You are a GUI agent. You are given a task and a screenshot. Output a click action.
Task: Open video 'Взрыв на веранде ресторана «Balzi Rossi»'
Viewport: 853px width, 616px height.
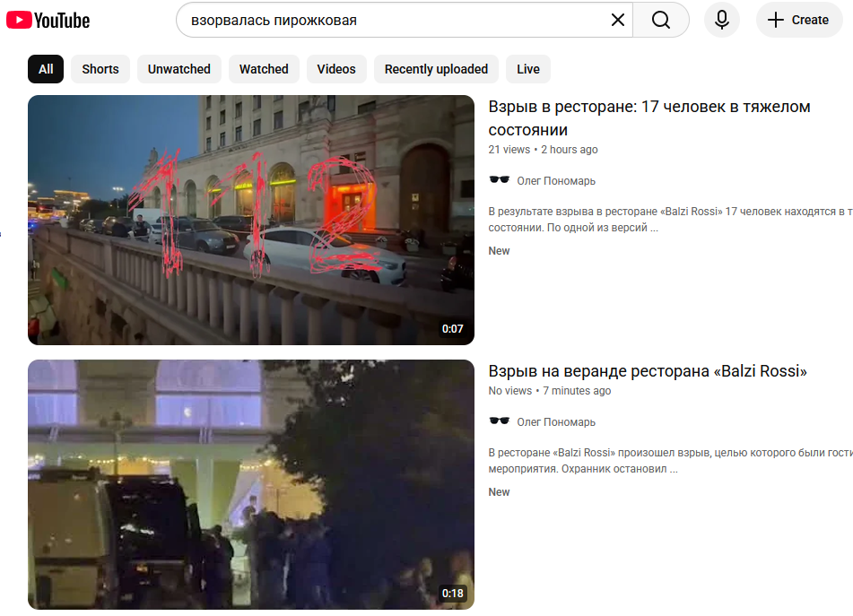[648, 371]
